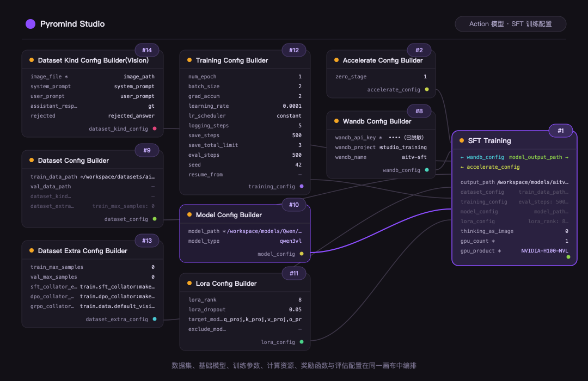Screen dimensions: 588x381
Task: Edit the save_total_limit value 3
Action: pos(299,145)
